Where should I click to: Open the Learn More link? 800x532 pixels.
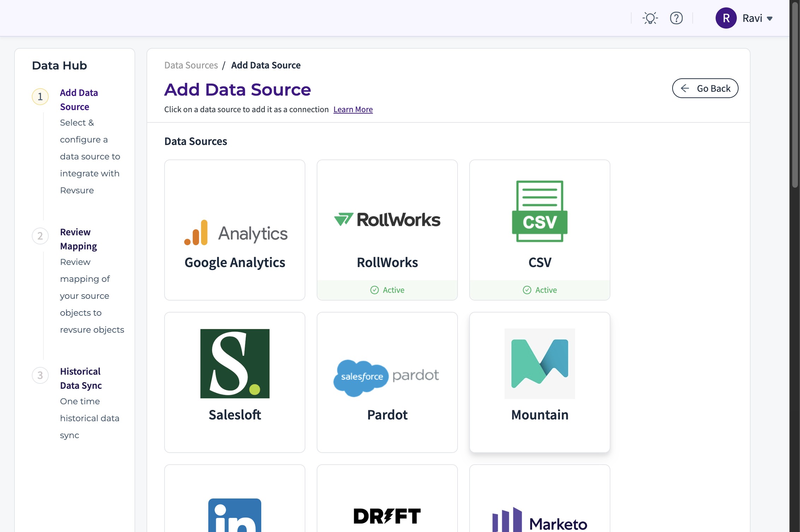(x=353, y=109)
